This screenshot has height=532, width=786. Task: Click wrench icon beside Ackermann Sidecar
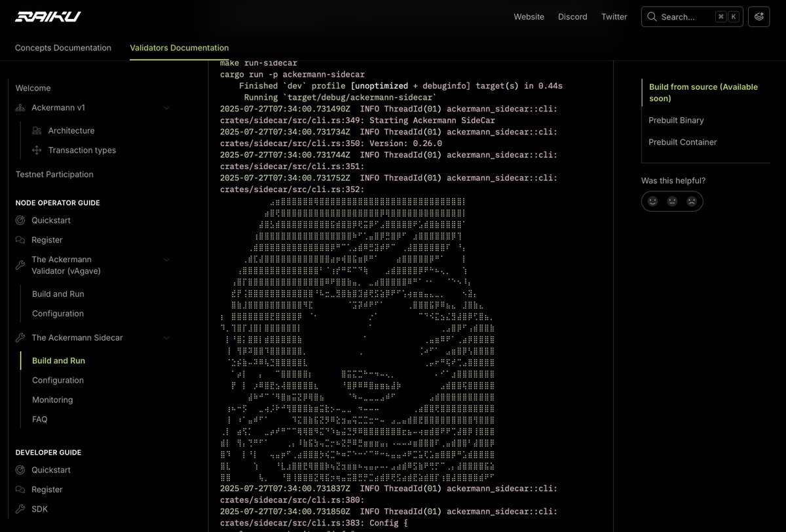coord(20,337)
